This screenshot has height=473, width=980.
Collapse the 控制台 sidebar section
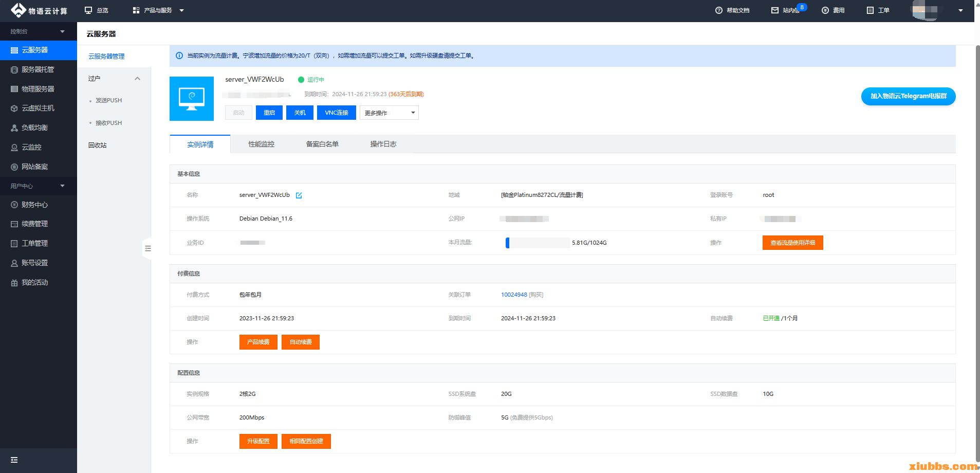tap(62, 31)
